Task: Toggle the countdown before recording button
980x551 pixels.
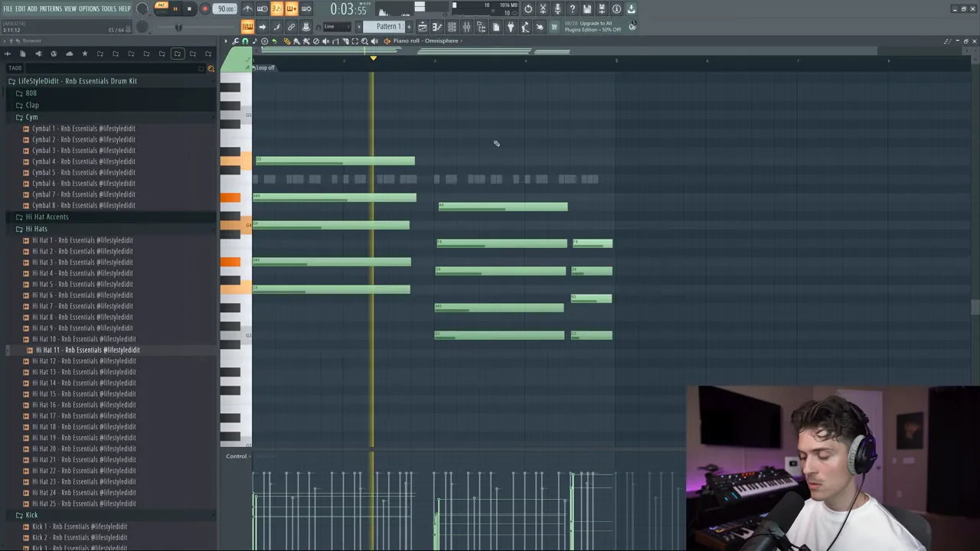Action: click(276, 9)
